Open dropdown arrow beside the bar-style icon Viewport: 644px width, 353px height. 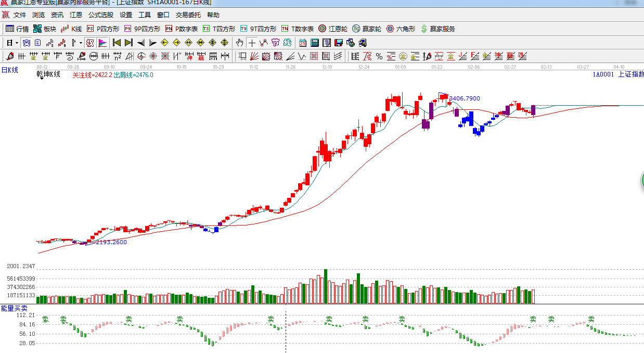[81, 43]
